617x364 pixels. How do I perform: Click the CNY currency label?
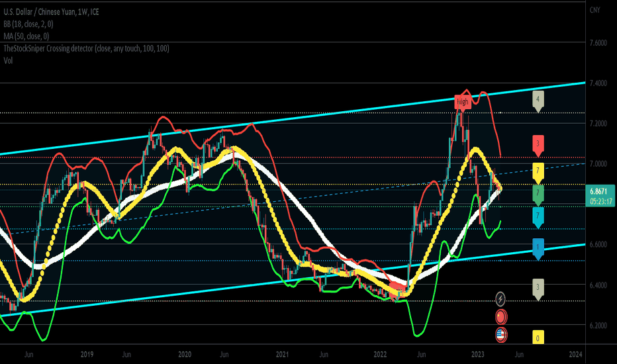click(594, 10)
